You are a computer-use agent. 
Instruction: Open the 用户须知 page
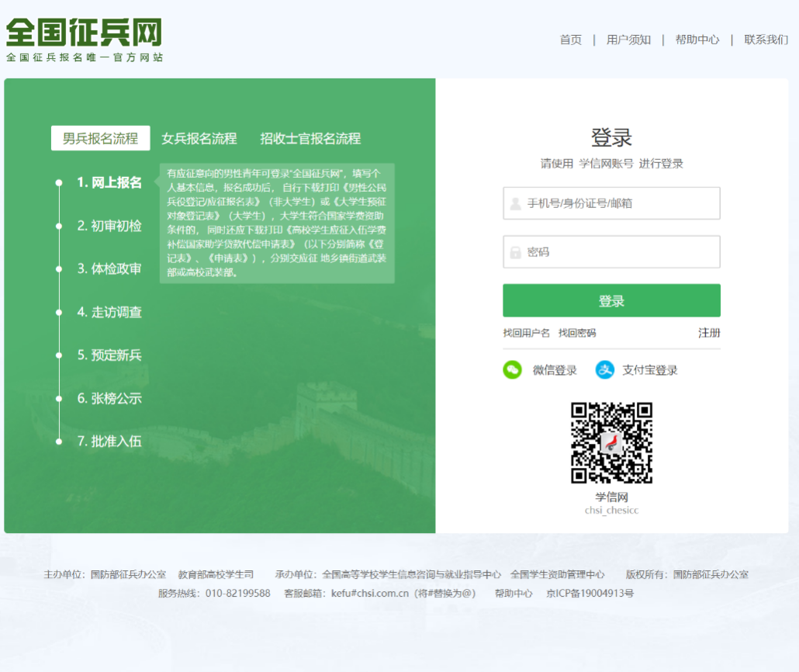click(x=628, y=40)
